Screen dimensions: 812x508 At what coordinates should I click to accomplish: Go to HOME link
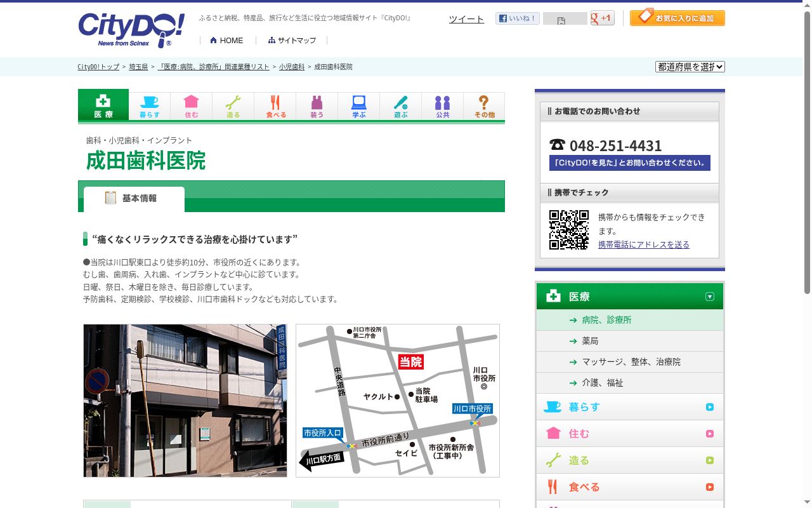pyautogui.click(x=226, y=40)
